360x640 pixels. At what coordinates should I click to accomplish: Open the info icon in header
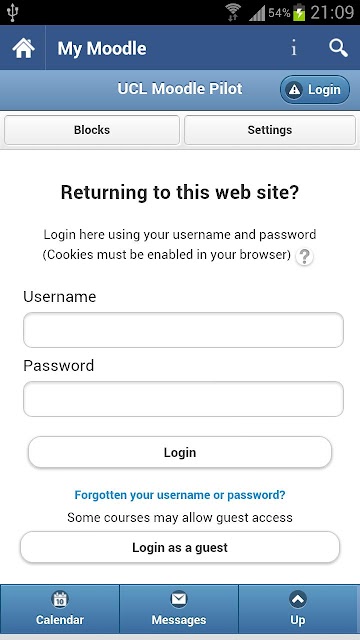tap(293, 49)
